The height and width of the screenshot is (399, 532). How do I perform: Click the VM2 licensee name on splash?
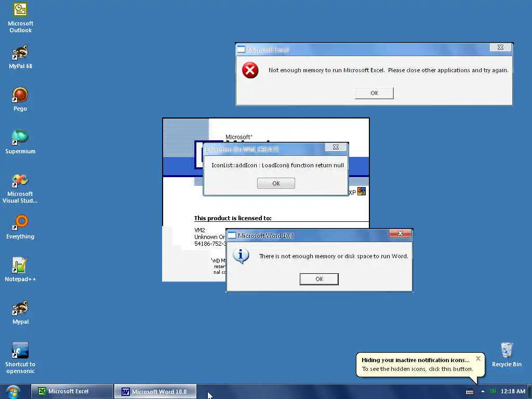point(199,230)
